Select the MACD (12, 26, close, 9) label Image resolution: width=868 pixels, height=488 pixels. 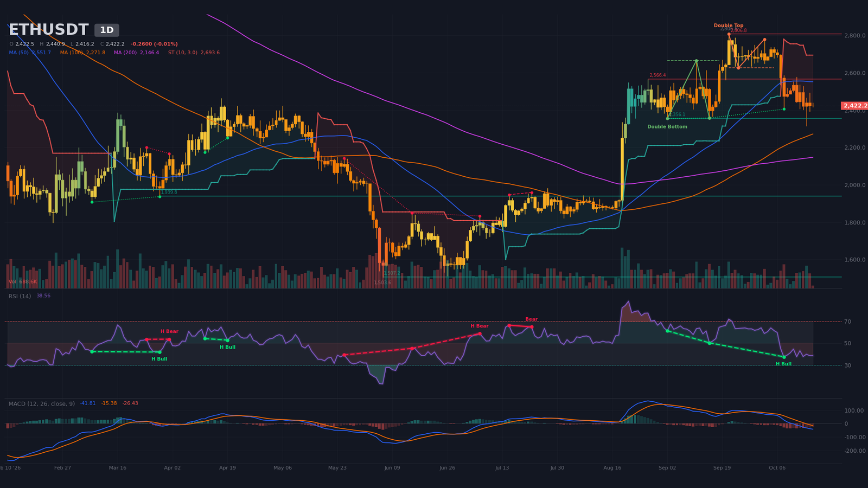[x=42, y=404]
